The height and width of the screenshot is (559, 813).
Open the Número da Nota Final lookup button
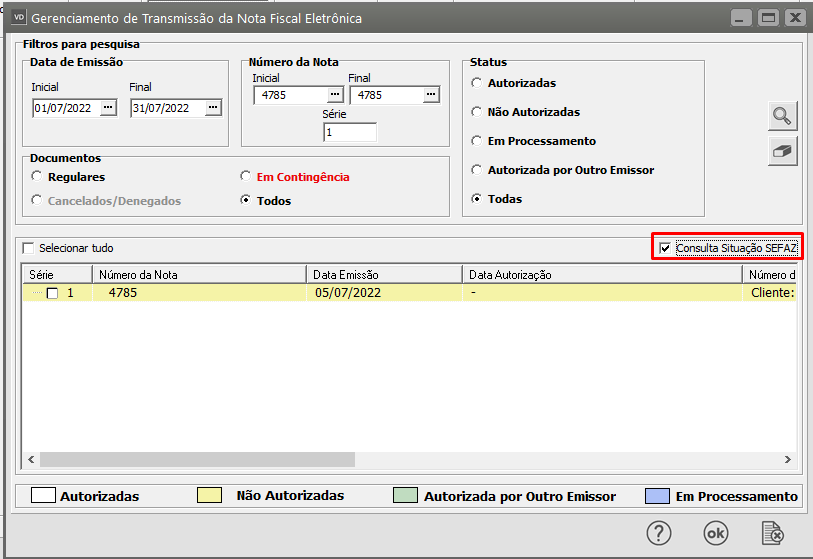click(431, 95)
